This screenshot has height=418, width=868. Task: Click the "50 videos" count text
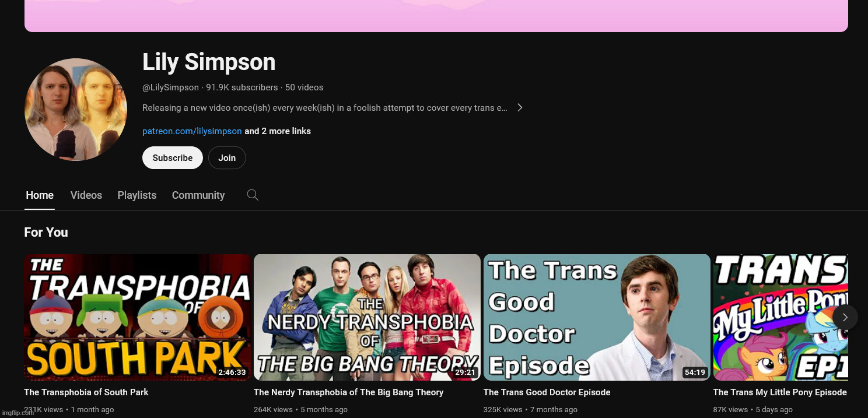(304, 87)
